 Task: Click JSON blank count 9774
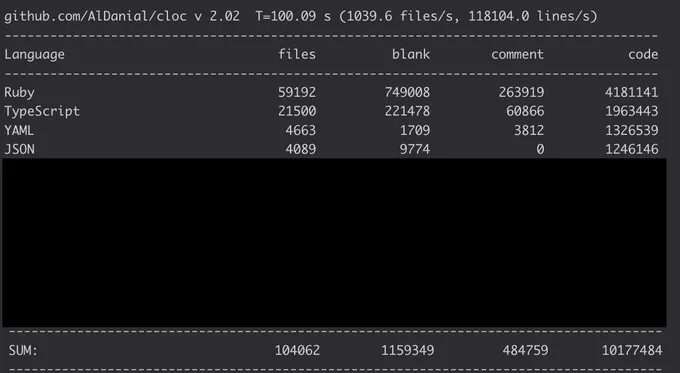(x=415, y=149)
